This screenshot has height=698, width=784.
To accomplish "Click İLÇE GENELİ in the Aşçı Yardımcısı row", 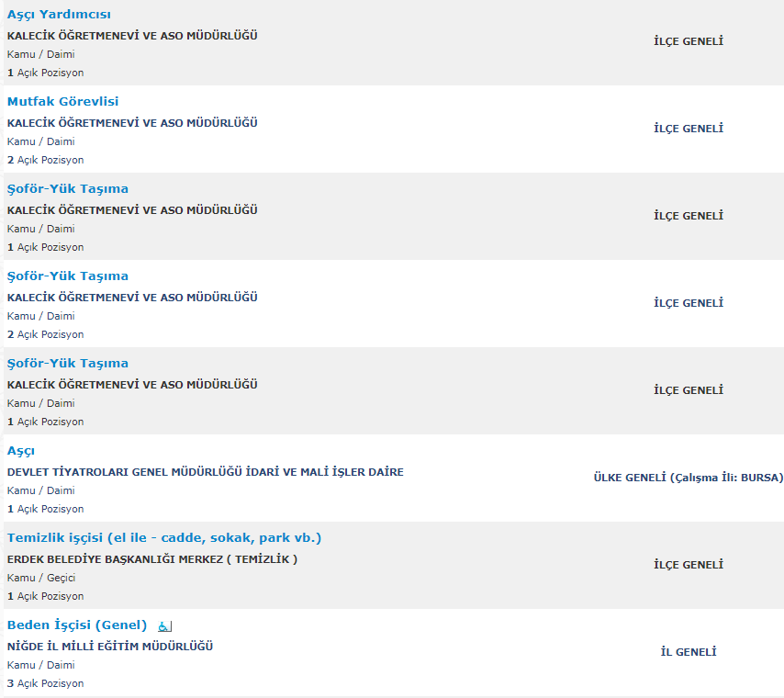I will [689, 41].
